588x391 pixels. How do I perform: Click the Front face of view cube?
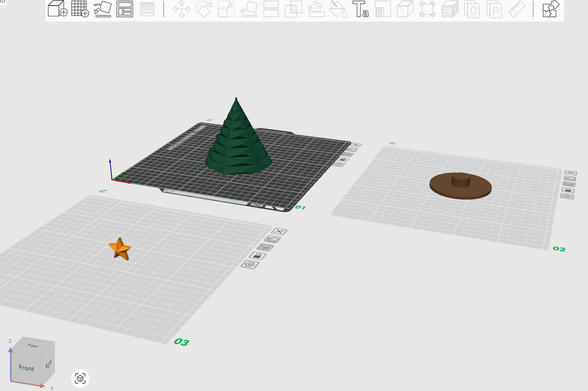tap(26, 368)
